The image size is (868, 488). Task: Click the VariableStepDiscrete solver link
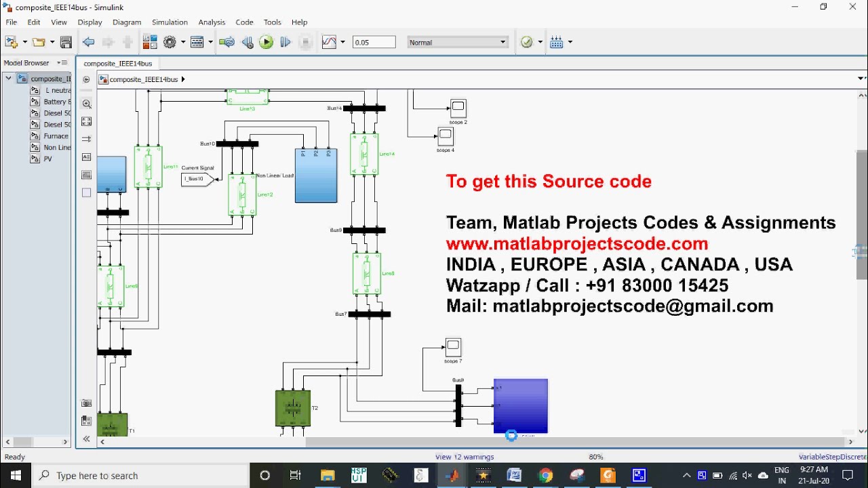coord(833,457)
